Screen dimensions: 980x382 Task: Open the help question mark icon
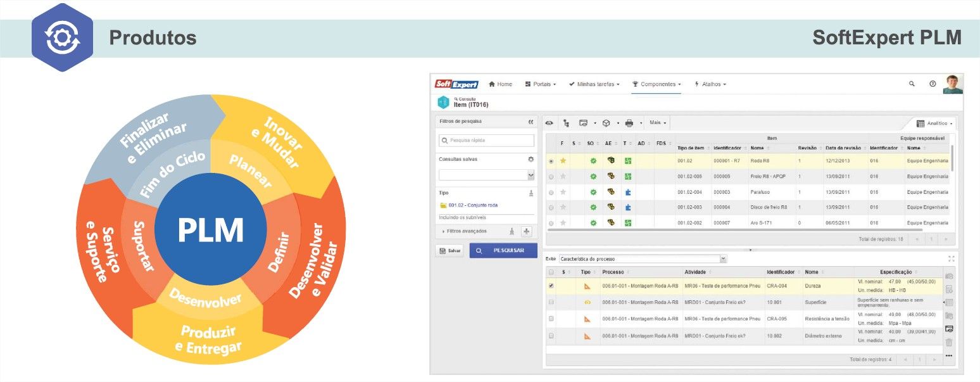coord(933,84)
